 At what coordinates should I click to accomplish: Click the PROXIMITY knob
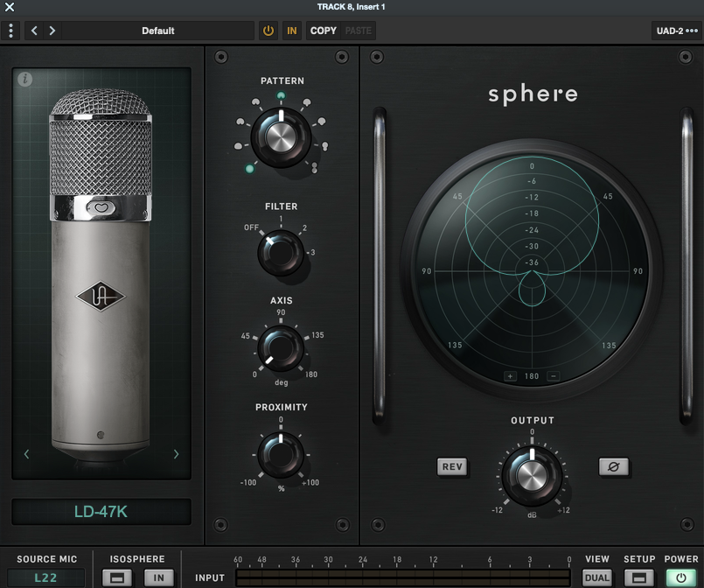281,455
